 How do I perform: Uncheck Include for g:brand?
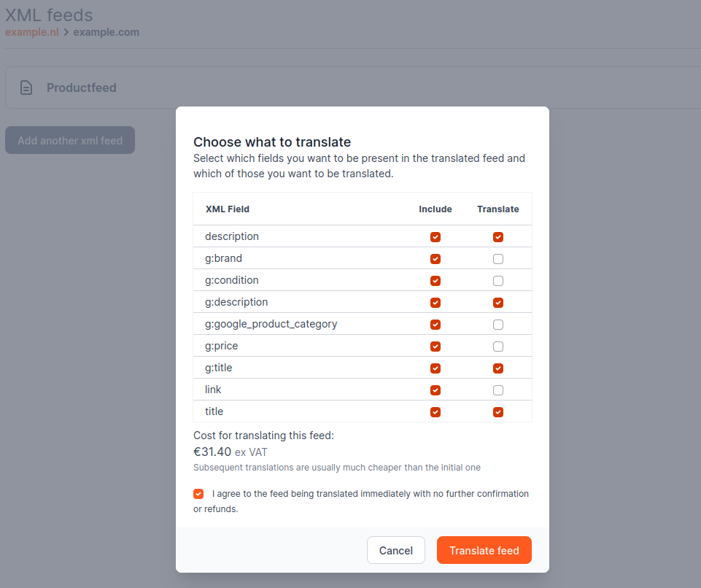[435, 259]
